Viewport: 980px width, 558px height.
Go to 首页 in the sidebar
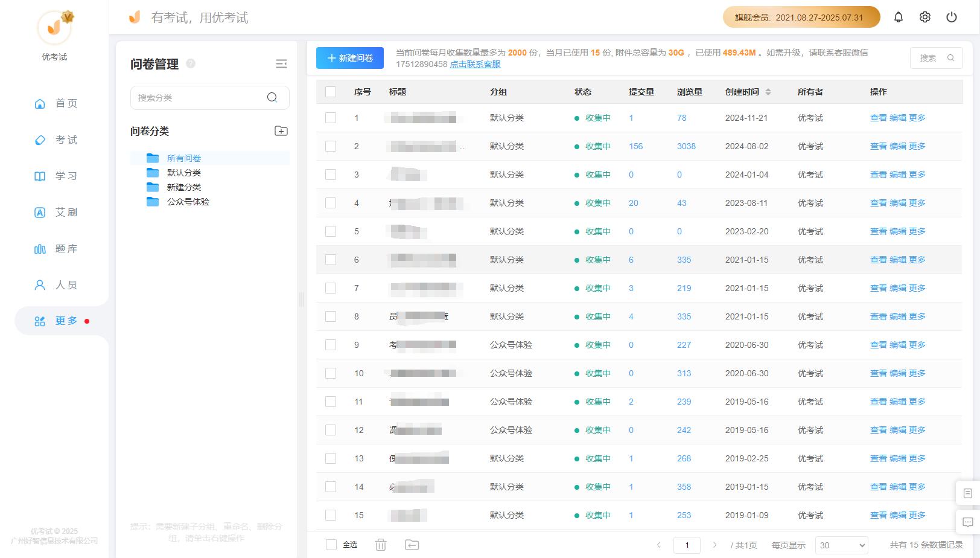[56, 103]
